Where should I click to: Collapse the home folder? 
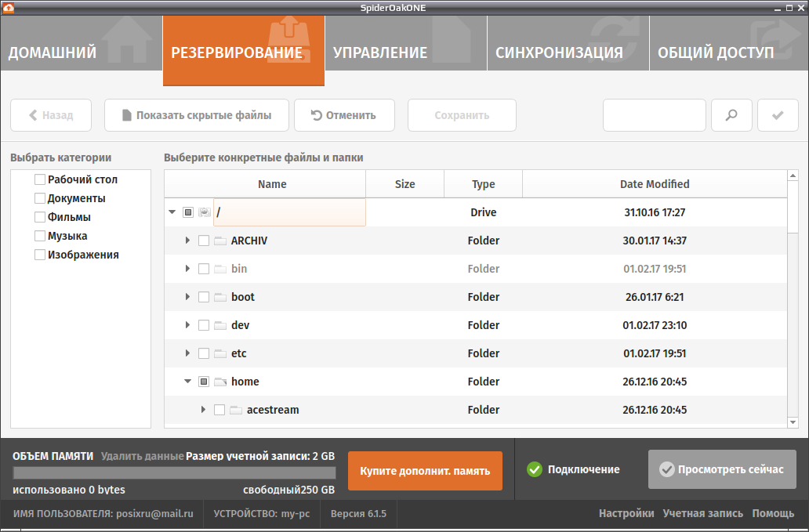[x=188, y=382]
